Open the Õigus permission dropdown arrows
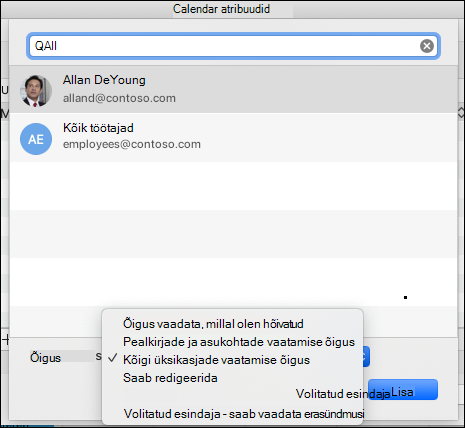465x428 pixels. pyautogui.click(x=366, y=357)
